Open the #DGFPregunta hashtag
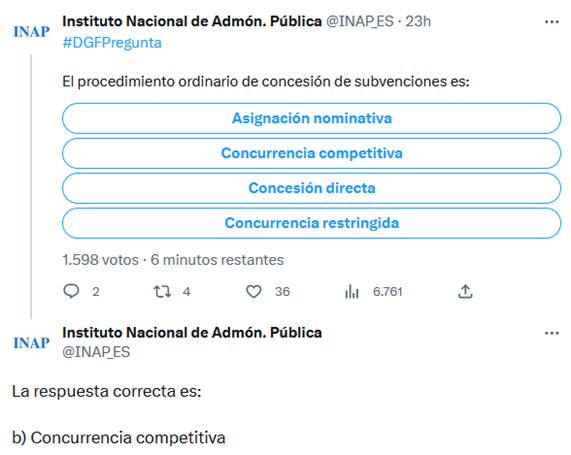Screen dimensions: 571x455 [112, 43]
